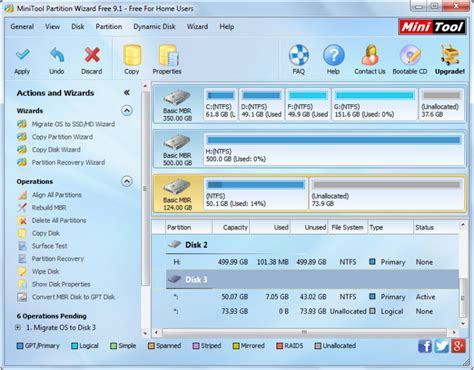
Task: Open the FAQ lifebuoy icon
Action: pos(299,55)
